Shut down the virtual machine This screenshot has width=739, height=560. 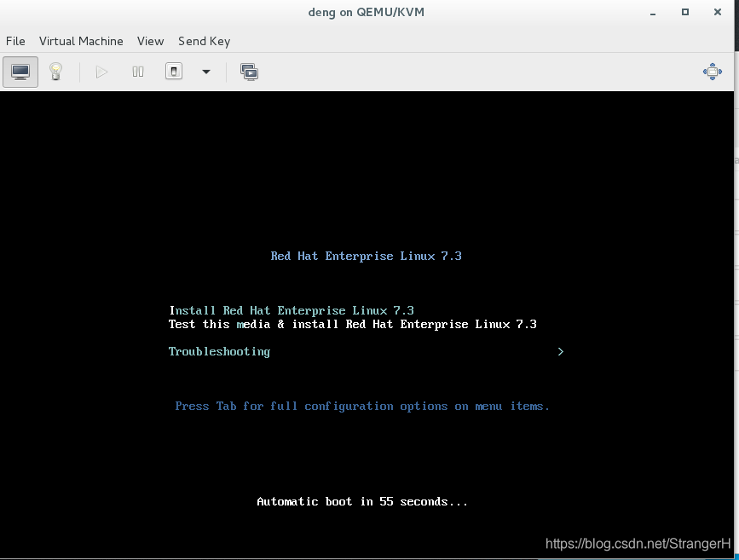click(x=173, y=72)
